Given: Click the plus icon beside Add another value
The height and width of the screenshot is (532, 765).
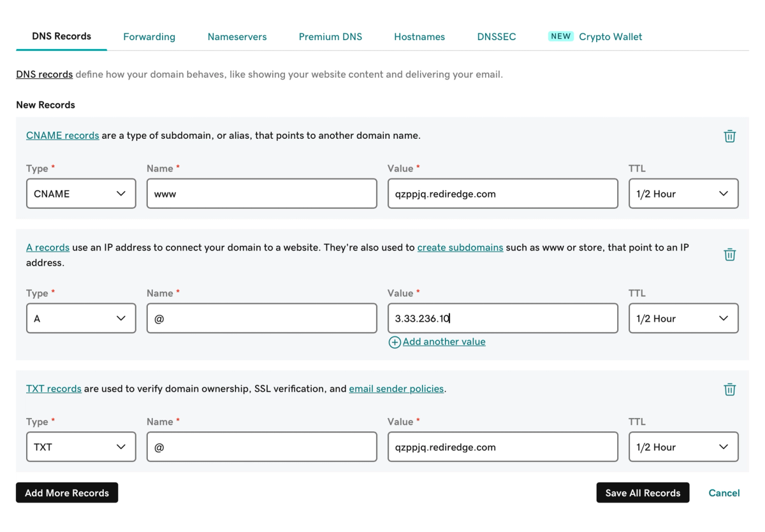Looking at the screenshot, I should 395,342.
